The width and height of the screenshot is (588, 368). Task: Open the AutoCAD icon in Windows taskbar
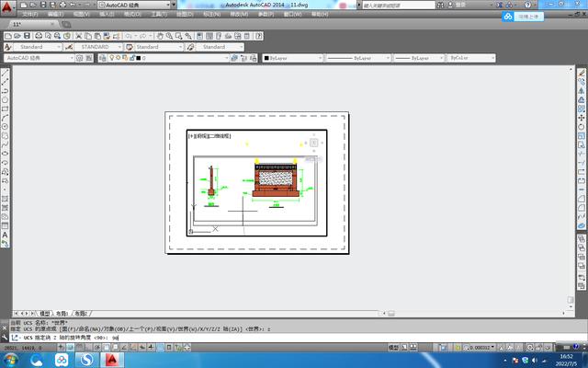point(111,360)
